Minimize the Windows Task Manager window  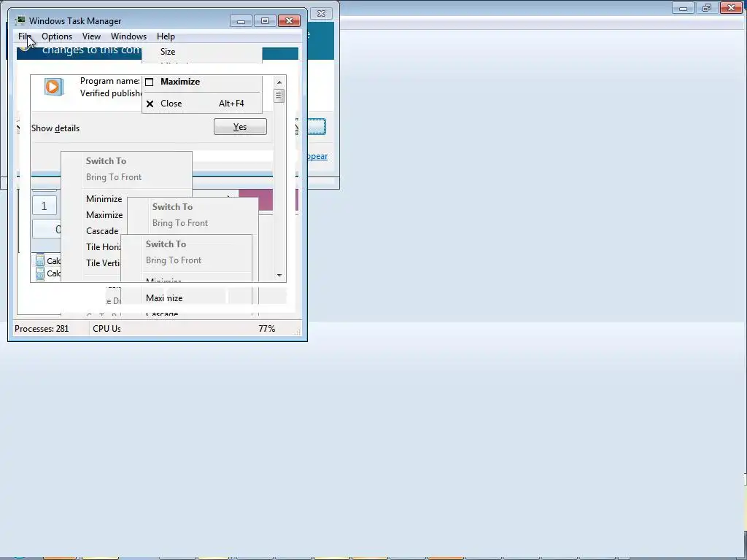241,21
